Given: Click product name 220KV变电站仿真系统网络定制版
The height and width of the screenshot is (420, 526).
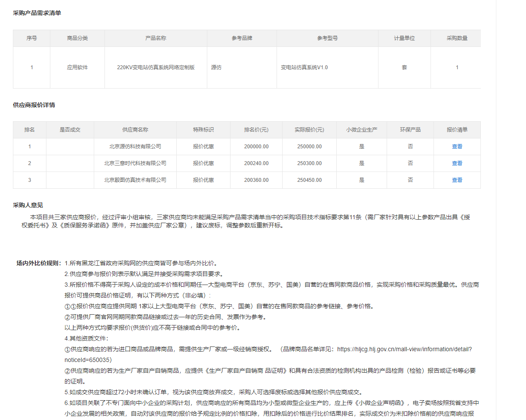Looking at the screenshot, I should (156, 67).
